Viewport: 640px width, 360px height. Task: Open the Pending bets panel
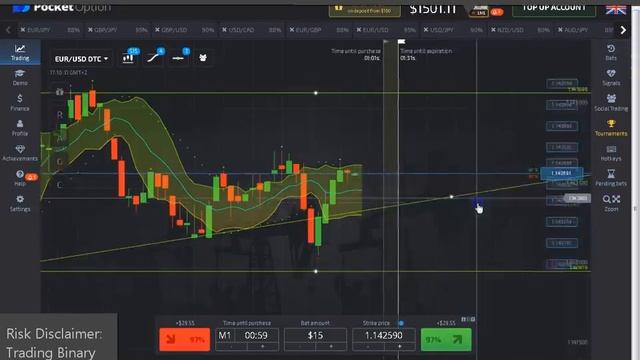click(611, 178)
